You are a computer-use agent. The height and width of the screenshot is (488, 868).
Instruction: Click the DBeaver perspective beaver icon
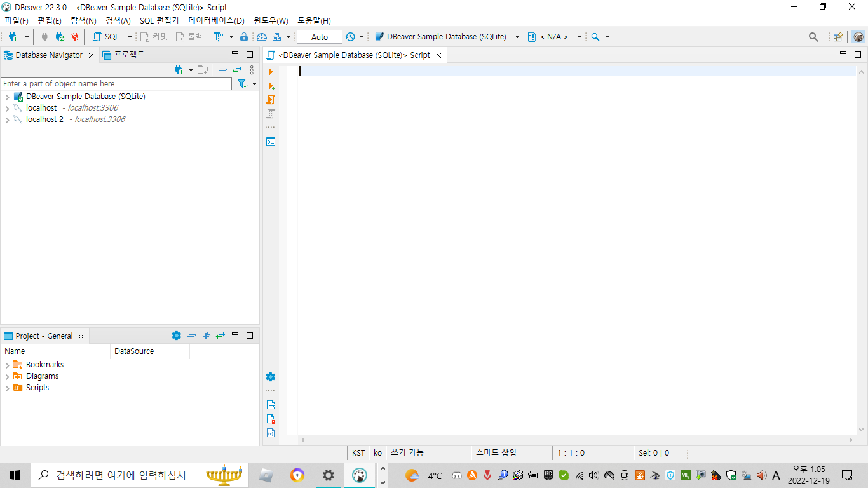858,37
